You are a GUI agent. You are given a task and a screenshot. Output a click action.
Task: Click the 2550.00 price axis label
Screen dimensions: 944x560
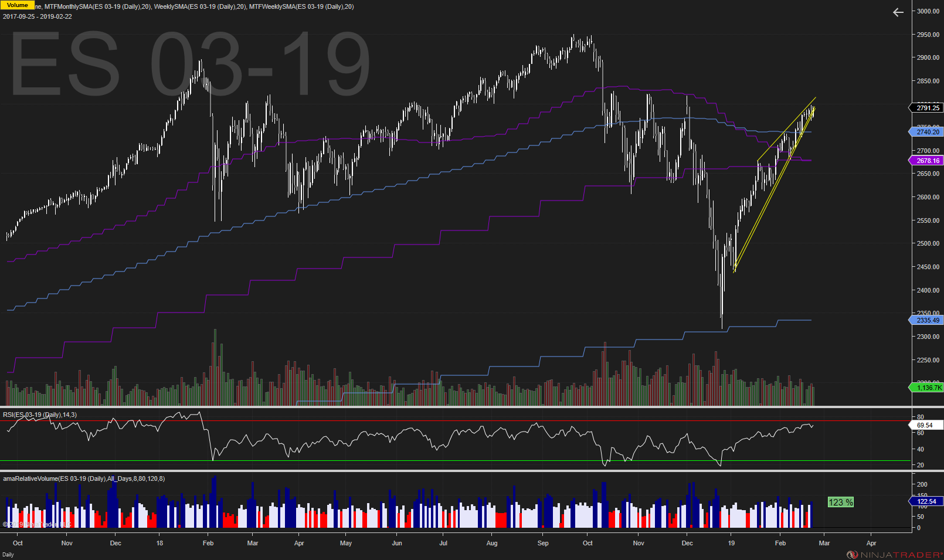tap(928, 220)
